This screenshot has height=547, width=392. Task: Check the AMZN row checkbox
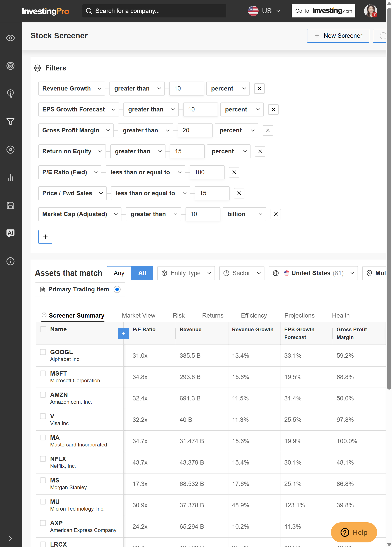point(43,395)
